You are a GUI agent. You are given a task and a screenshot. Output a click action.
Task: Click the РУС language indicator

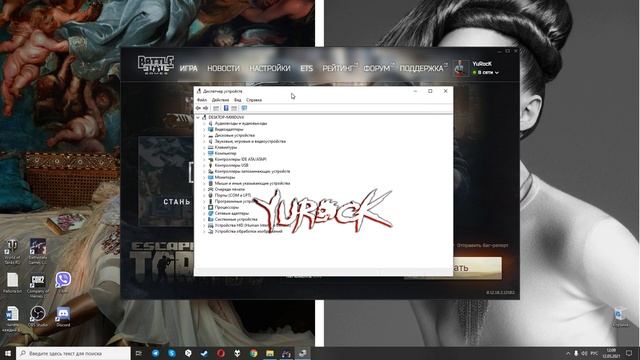click(594, 353)
